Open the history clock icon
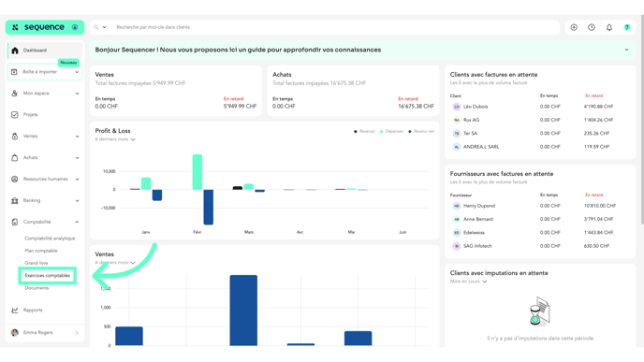Image resolution: width=644 pixels, height=362 pixels. click(x=591, y=27)
